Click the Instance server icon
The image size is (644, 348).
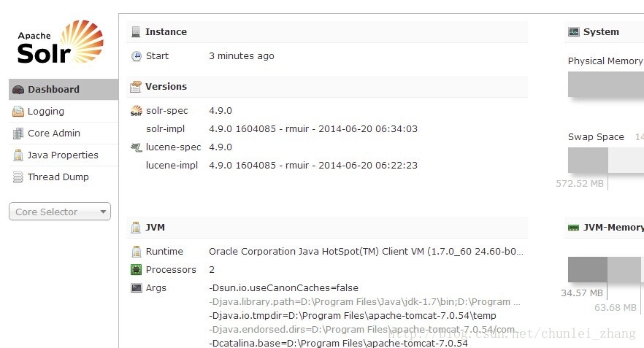point(136,31)
